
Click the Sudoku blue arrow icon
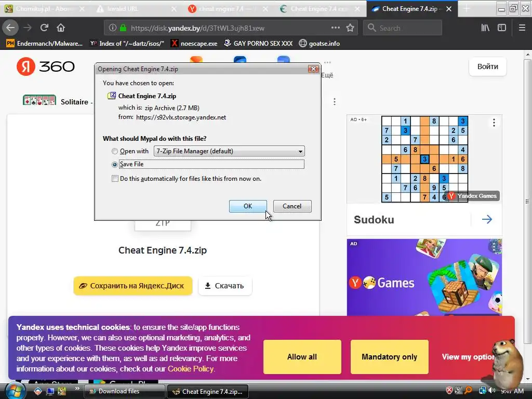coord(487,220)
